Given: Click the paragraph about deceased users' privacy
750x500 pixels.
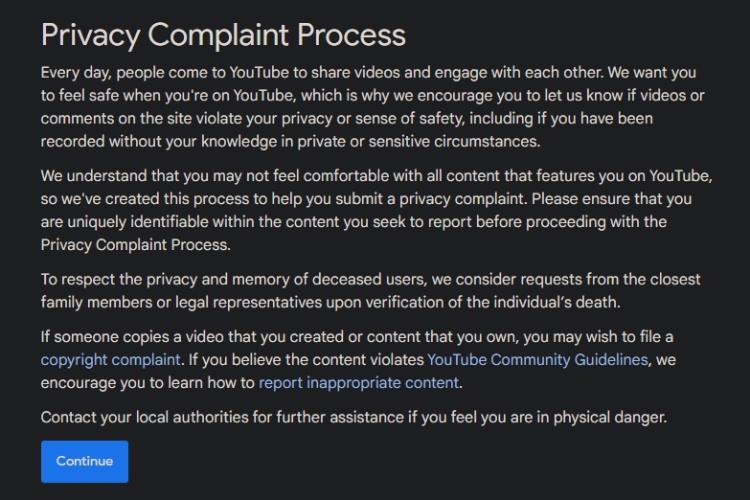Looking at the screenshot, I should point(371,290).
